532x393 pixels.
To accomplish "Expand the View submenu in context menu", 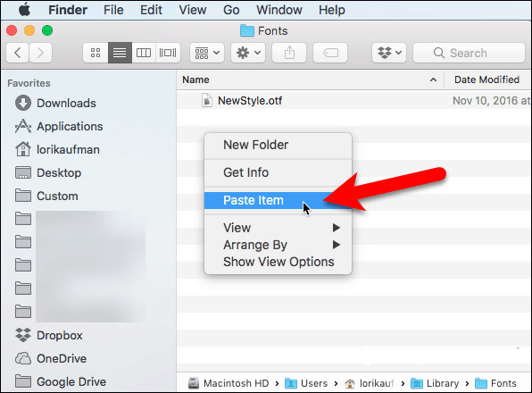I will (x=278, y=228).
